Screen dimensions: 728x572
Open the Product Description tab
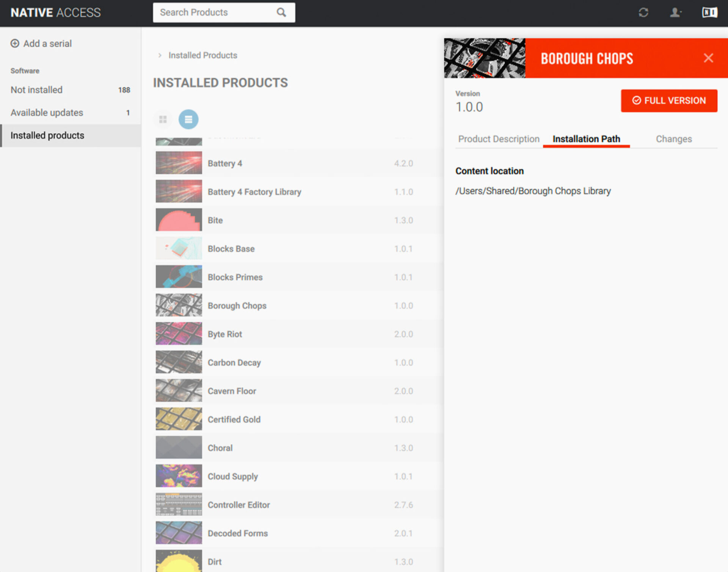pyautogui.click(x=498, y=139)
